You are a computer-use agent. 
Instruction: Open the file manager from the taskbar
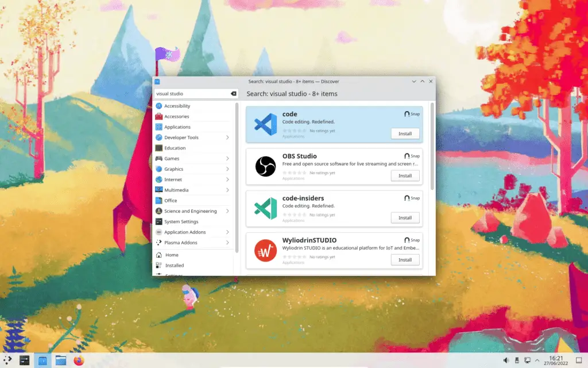[61, 361]
